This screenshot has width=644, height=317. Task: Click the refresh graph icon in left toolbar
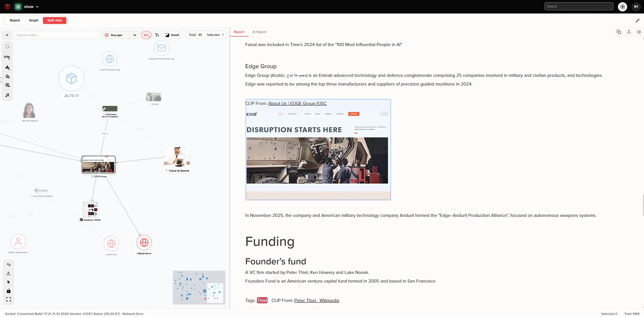click(x=7, y=47)
